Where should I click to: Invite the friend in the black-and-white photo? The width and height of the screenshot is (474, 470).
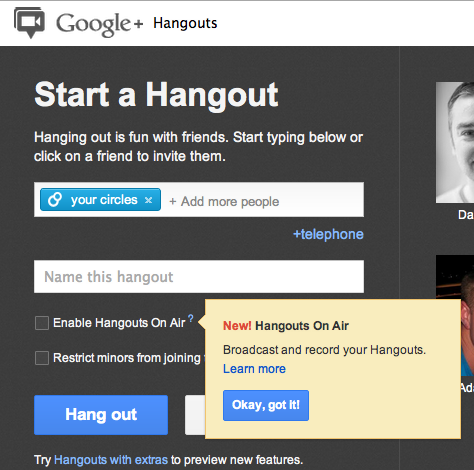click(x=455, y=142)
